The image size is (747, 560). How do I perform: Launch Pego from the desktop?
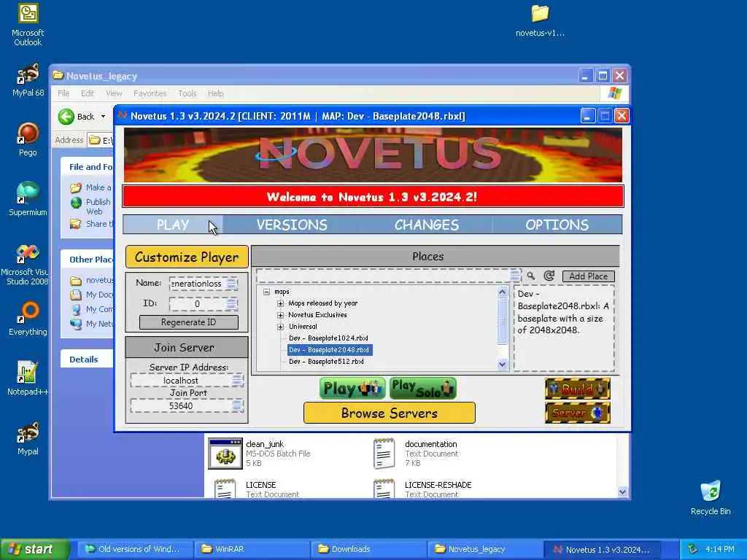coord(28,139)
